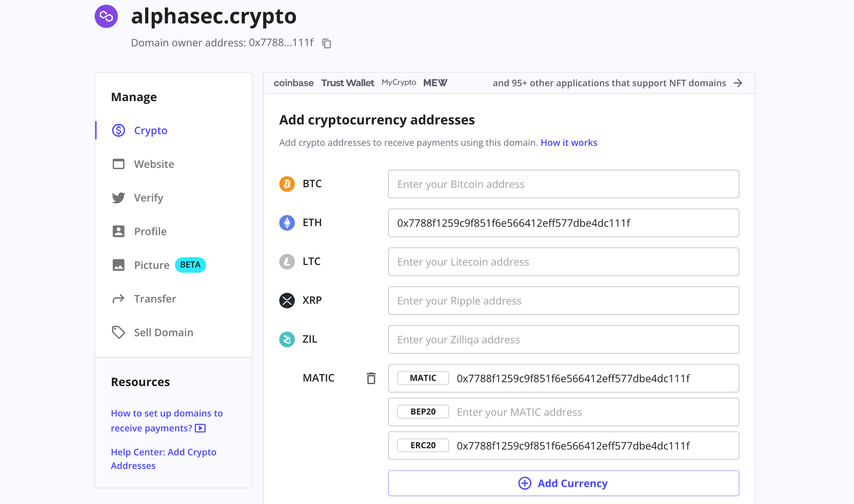
Task: Open the How it works link
Action: (x=569, y=143)
